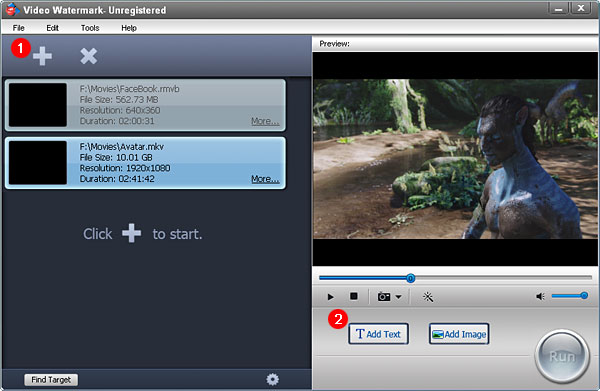Click the add video plus icon
This screenshot has height=391, width=600.
(x=42, y=56)
